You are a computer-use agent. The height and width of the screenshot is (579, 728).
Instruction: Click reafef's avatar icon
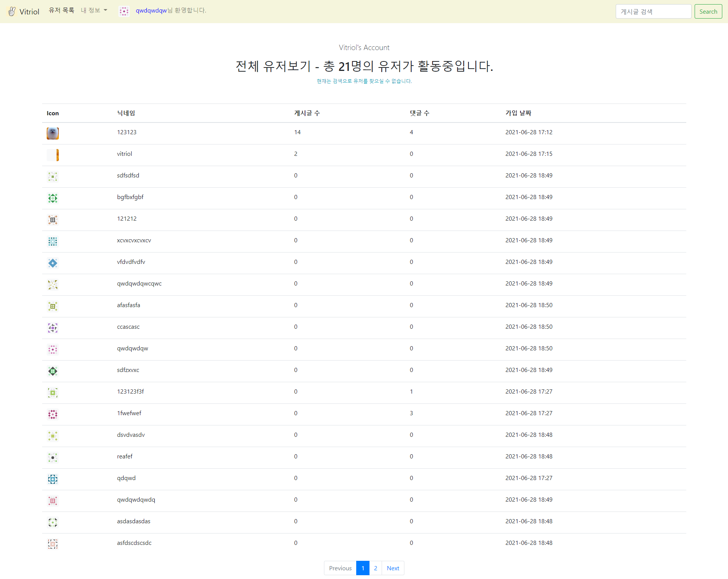click(53, 458)
